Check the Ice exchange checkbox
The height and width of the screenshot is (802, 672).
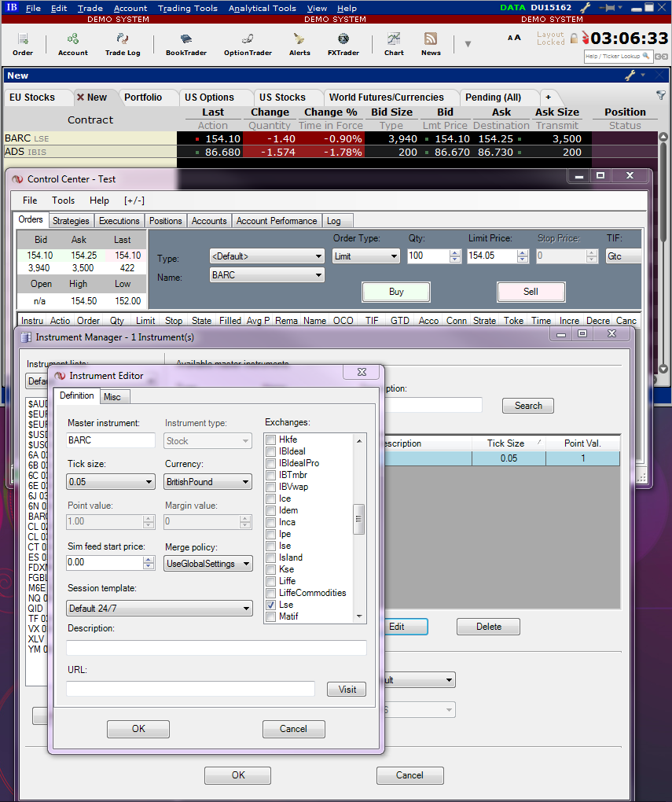tap(271, 498)
